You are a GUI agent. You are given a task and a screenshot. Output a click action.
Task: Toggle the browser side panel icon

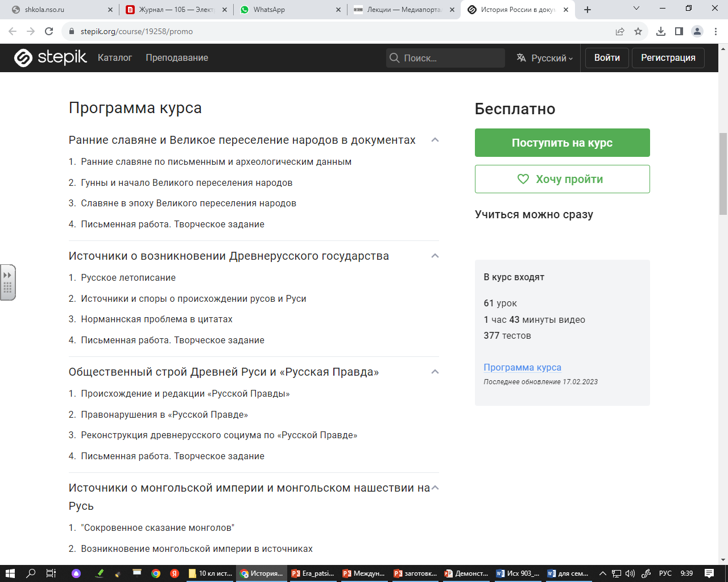[x=679, y=31]
